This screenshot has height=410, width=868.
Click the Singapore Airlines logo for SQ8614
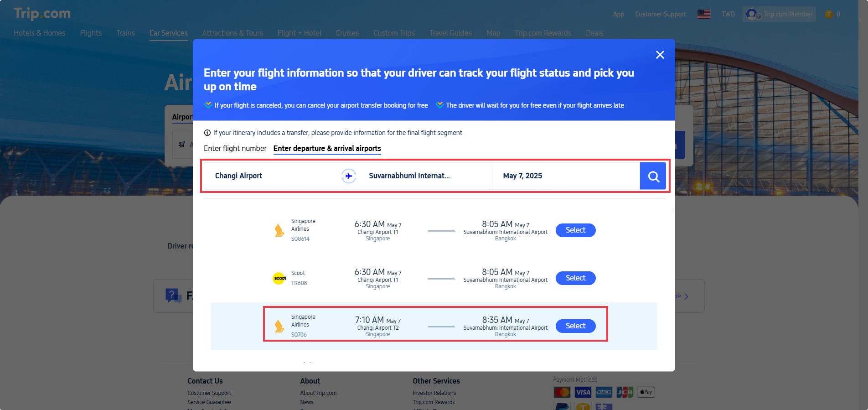(x=279, y=230)
